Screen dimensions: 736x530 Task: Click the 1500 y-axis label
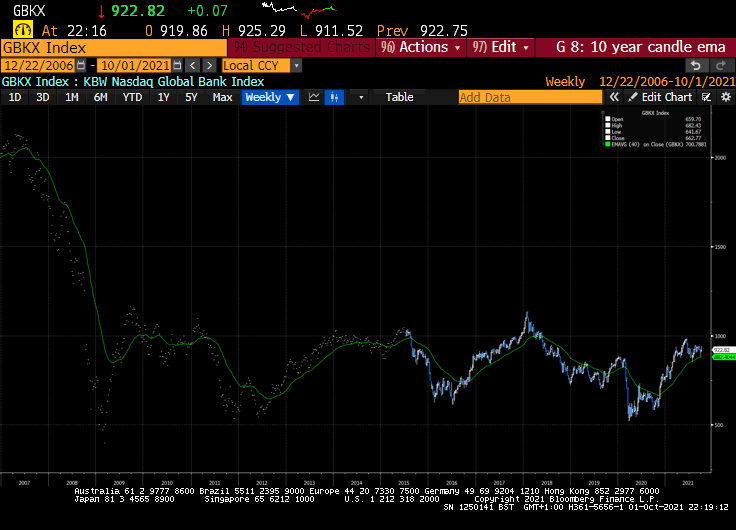pos(721,247)
